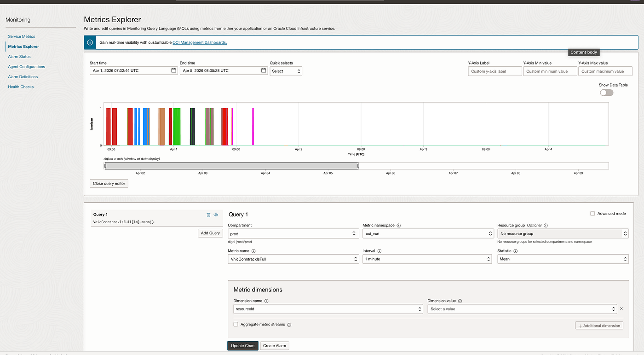Open Dimension name dropdown showing resourceId
Viewport: 644px width, 355px height.
point(328,309)
